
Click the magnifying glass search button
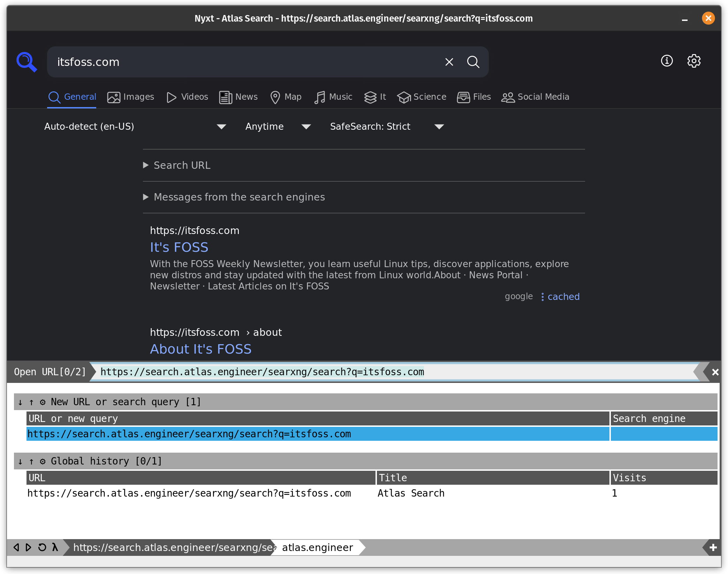pos(473,62)
